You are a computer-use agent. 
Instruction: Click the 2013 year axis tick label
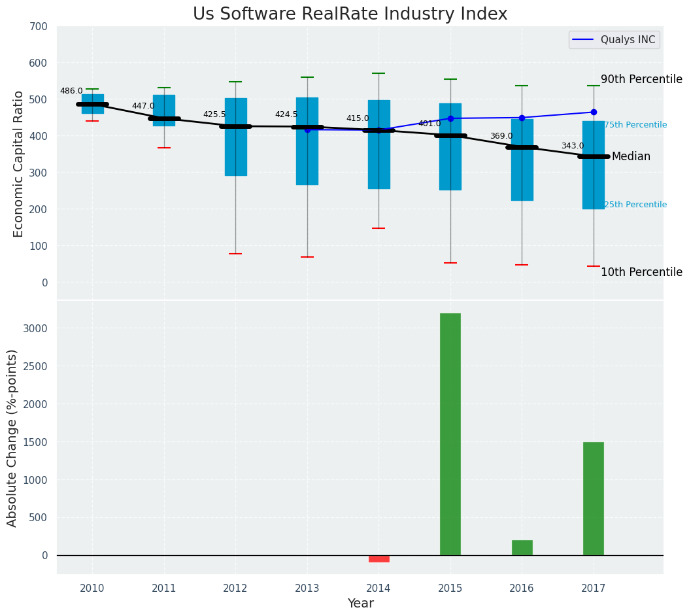(307, 589)
